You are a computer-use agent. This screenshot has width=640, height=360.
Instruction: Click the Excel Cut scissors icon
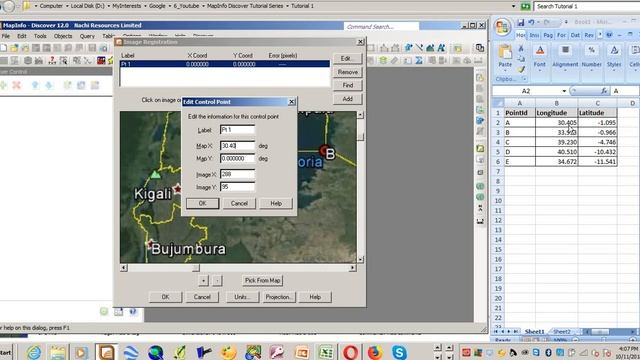pos(521,49)
